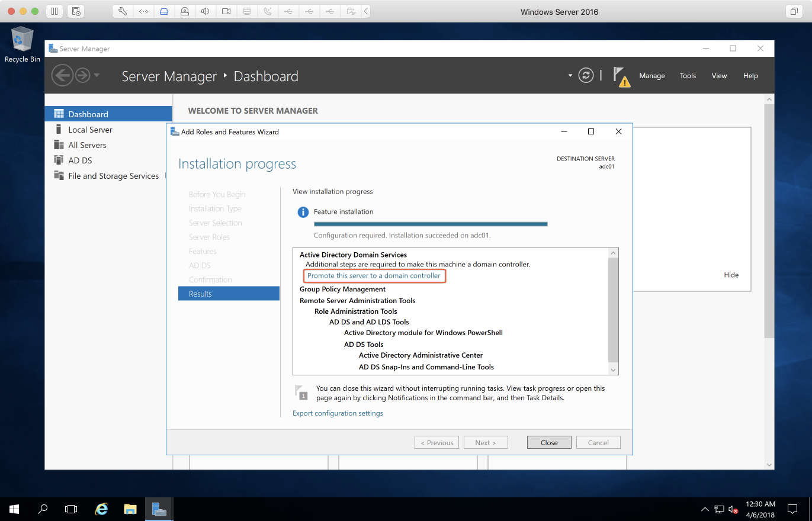This screenshot has width=812, height=521.
Task: Open File Explorer from the taskbar
Action: 130,509
